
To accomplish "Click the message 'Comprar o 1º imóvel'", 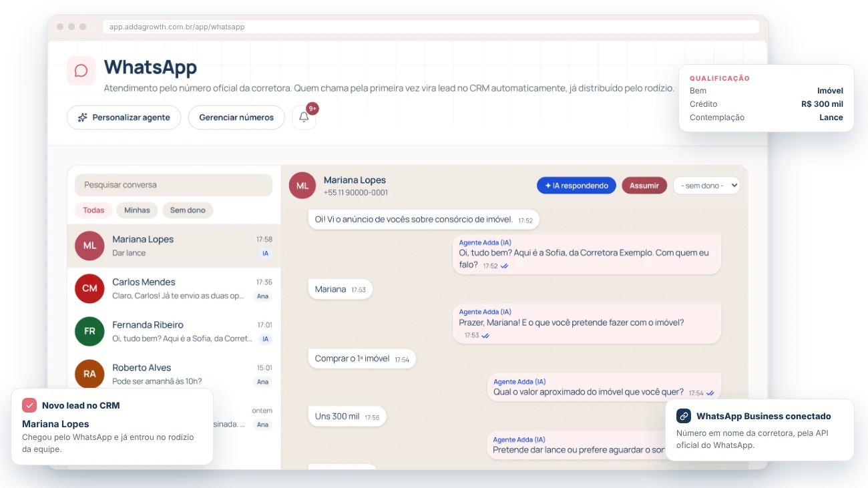I will click(x=362, y=358).
